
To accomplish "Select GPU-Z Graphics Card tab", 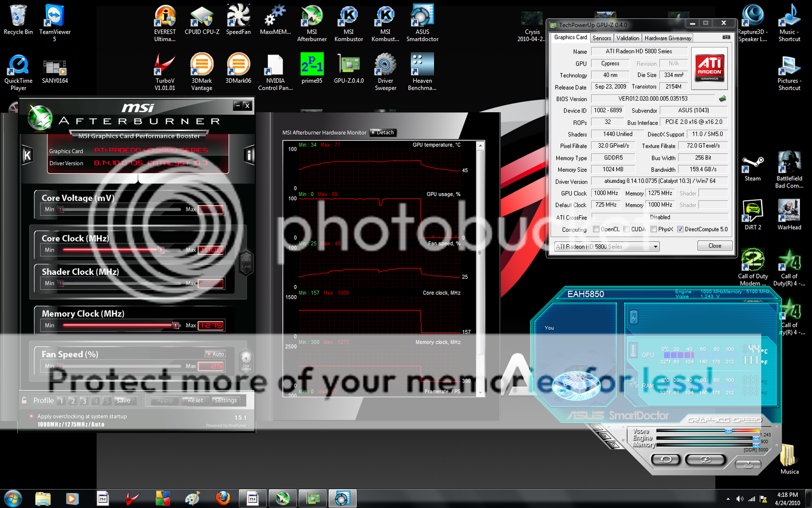I will [x=570, y=38].
